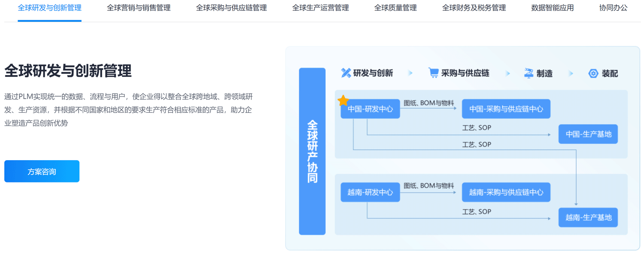Open the 全球采购与供应链管理 tab
Viewport: 644px width, 258px height.
tap(231, 8)
